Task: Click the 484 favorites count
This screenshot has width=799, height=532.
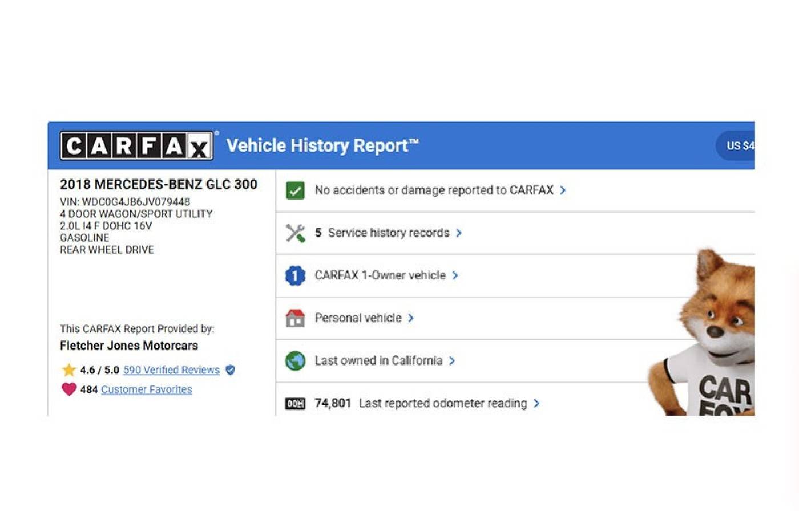Action: coord(88,389)
